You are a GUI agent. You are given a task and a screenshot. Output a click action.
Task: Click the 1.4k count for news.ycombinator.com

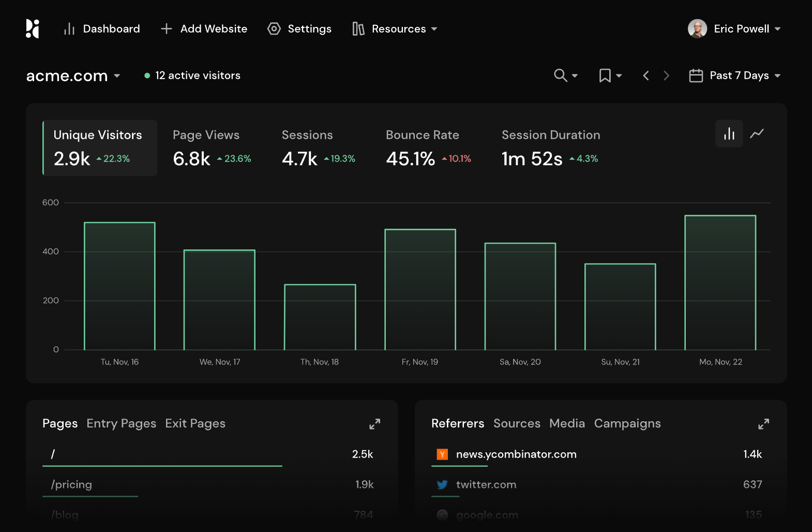click(x=753, y=454)
